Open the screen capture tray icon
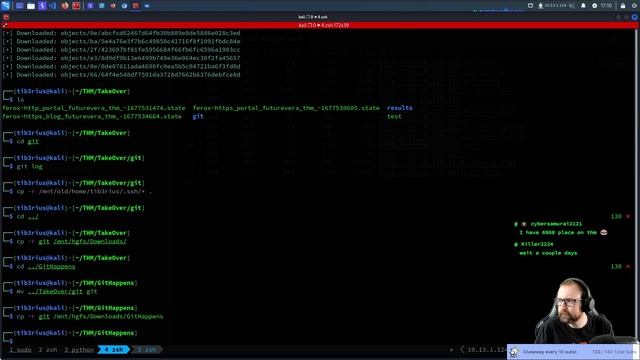This screenshot has height=360, width=640. [530, 6]
